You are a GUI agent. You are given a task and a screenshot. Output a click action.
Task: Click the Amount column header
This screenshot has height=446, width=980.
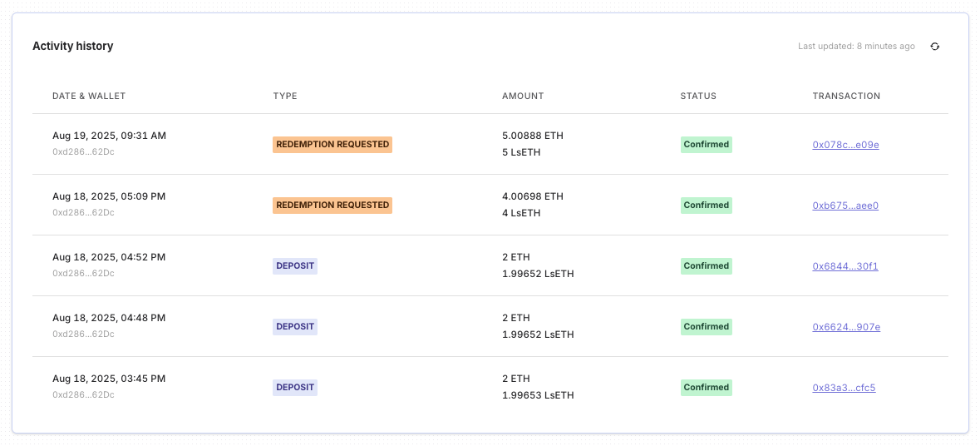pyautogui.click(x=523, y=96)
